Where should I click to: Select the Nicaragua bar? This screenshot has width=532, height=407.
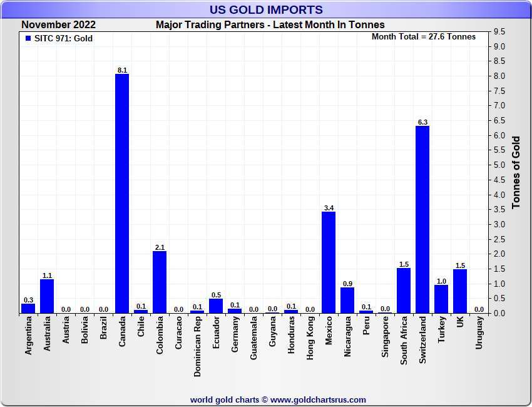click(x=347, y=301)
